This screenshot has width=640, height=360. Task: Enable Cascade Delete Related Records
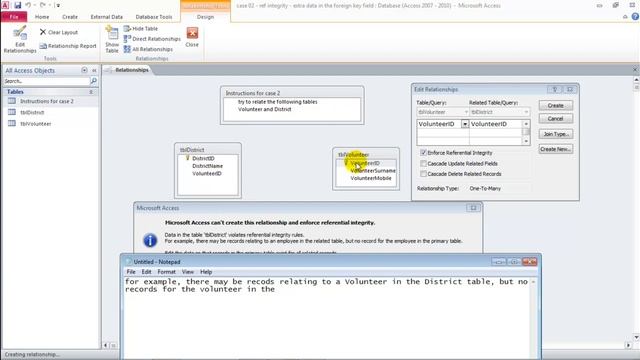coord(423,174)
